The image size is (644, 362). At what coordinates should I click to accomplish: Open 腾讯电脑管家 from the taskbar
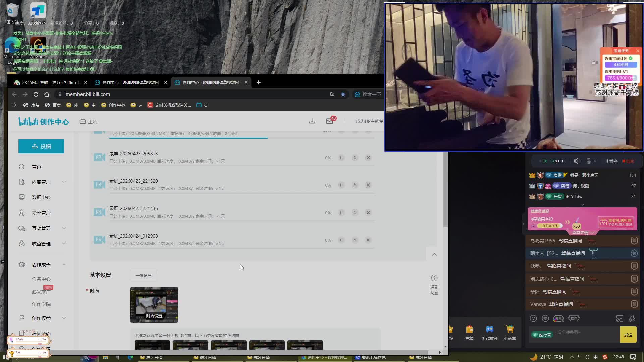point(370,357)
